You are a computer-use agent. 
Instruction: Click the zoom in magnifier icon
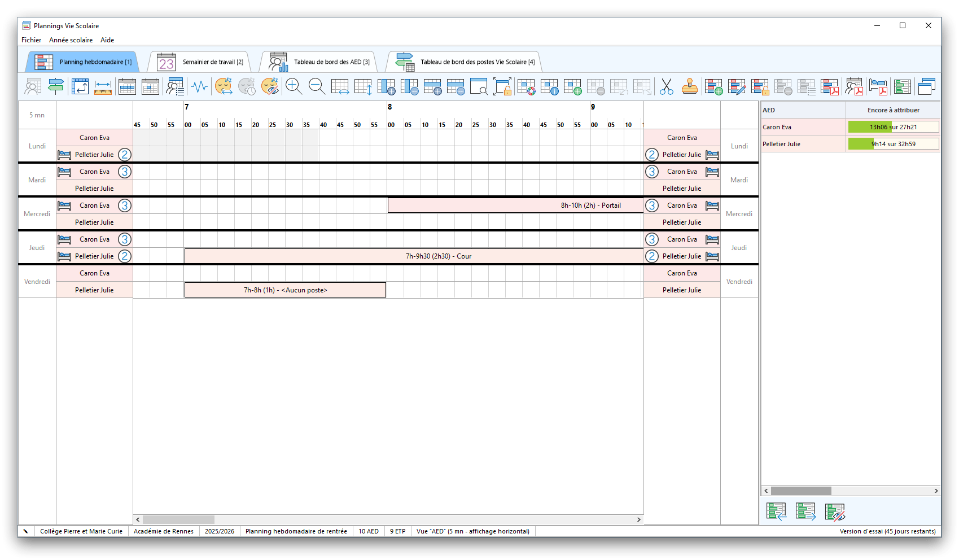(x=294, y=86)
